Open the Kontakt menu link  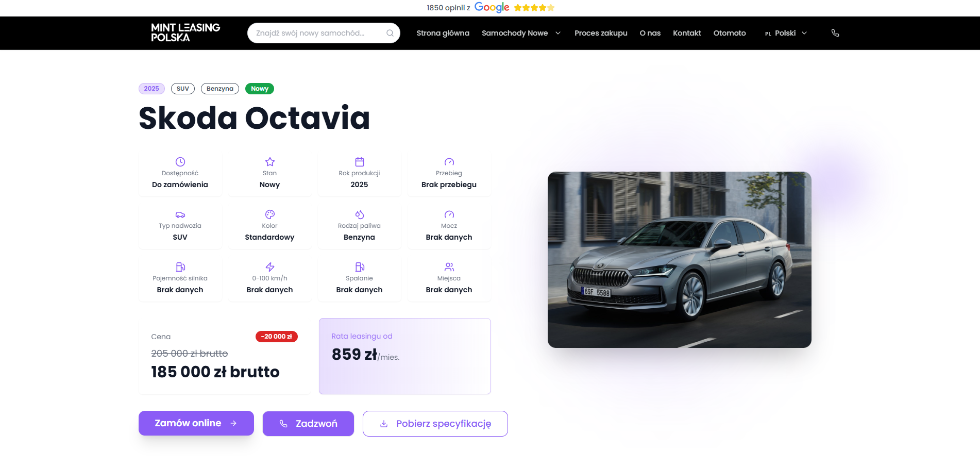[687, 33]
